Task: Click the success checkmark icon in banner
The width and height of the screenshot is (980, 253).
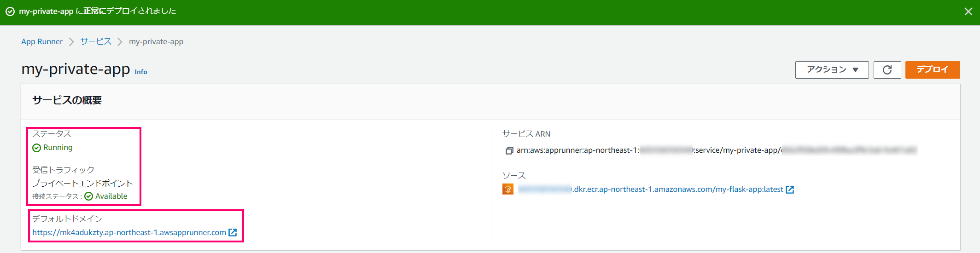Action: click(x=10, y=11)
